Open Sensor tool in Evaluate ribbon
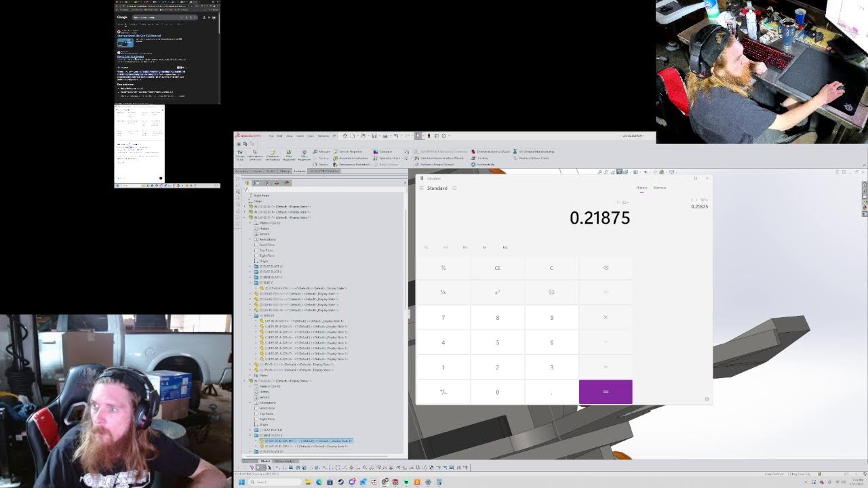Image resolution: width=868 pixels, height=488 pixels. click(321, 164)
